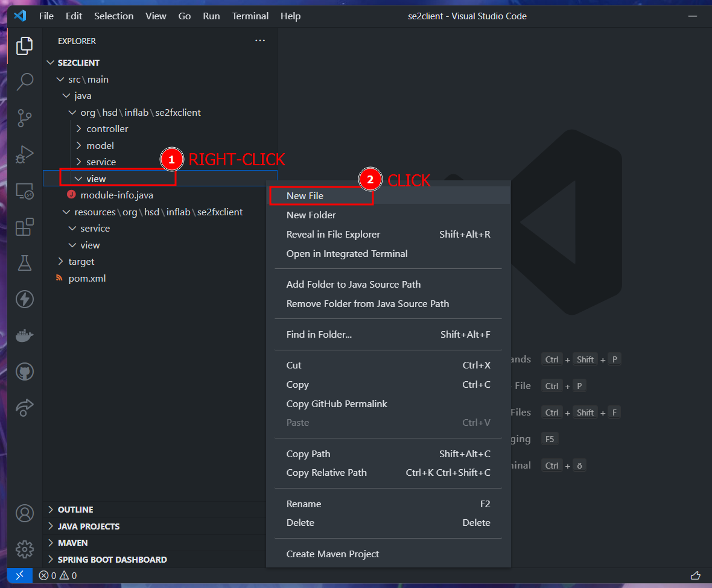
Task: Open the Explorer view in activity bar
Action: click(x=25, y=46)
